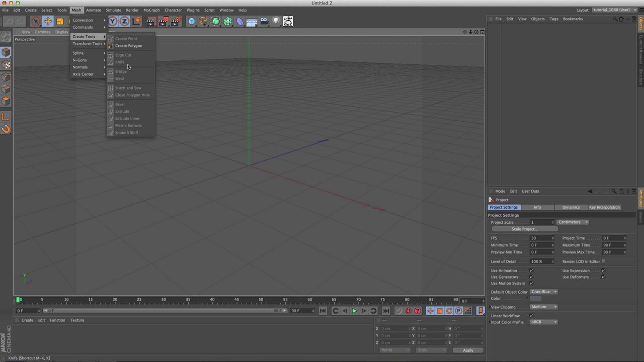Open Render Settings clapperboard with gear

click(x=176, y=21)
